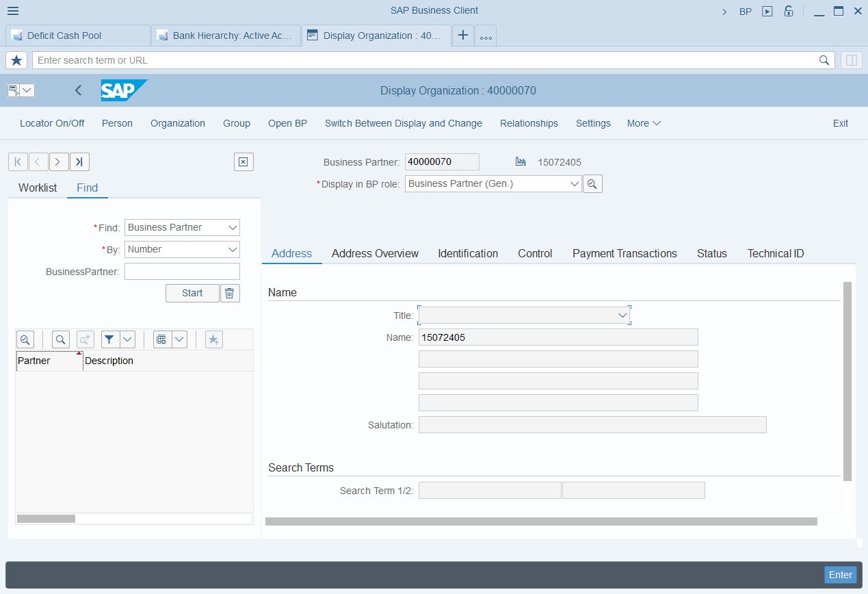Click the Enter button

(841, 575)
